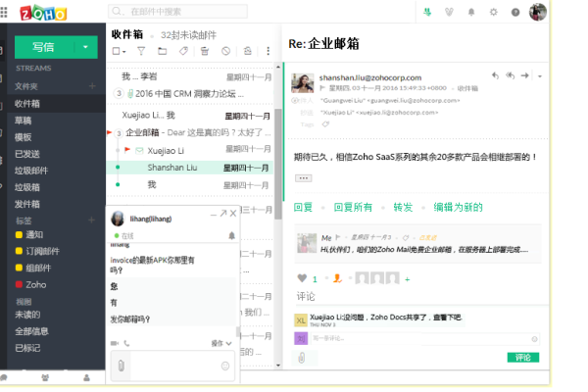Add a share invitee with plus icon
Viewport: 588px width, 392px height.
point(408,279)
